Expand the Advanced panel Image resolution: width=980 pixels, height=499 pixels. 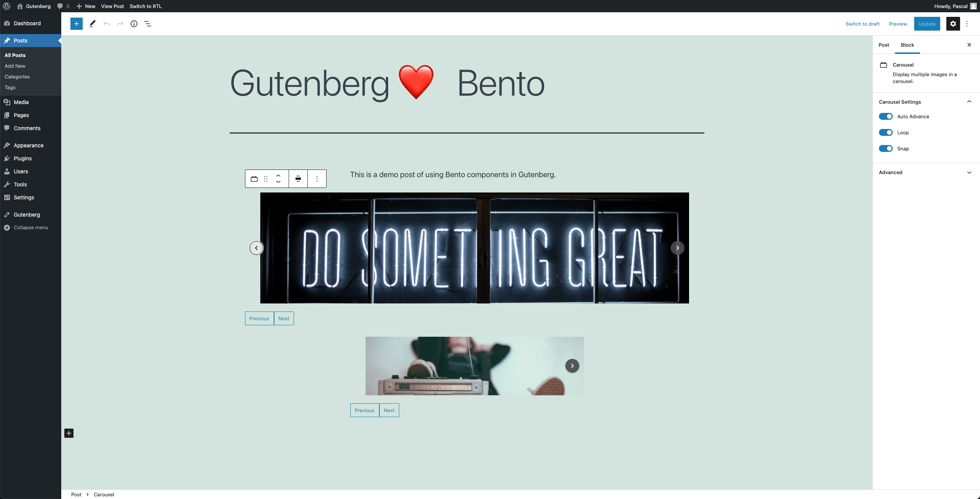[x=926, y=172]
